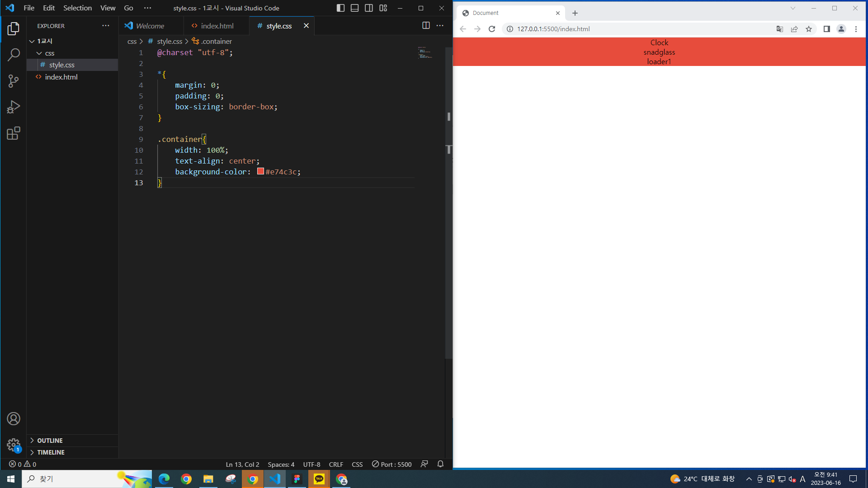
Task: Toggle the bottom panel visibility
Action: 354,8
